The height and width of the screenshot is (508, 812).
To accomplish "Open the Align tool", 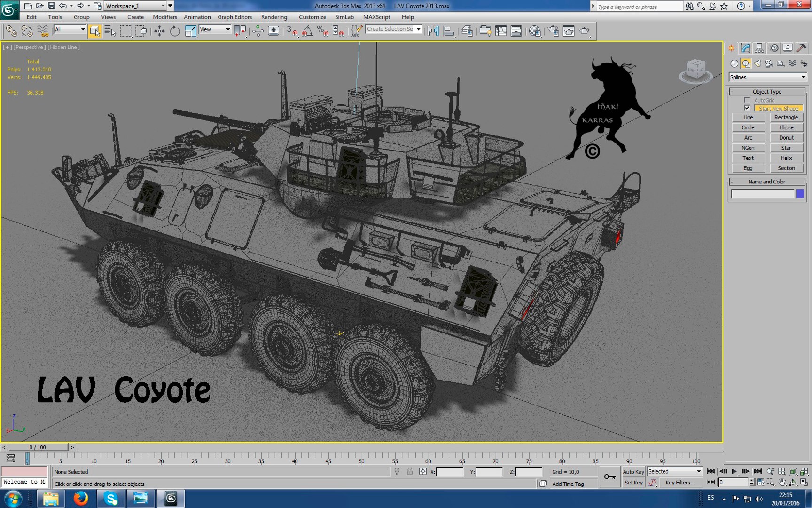I will point(449,32).
